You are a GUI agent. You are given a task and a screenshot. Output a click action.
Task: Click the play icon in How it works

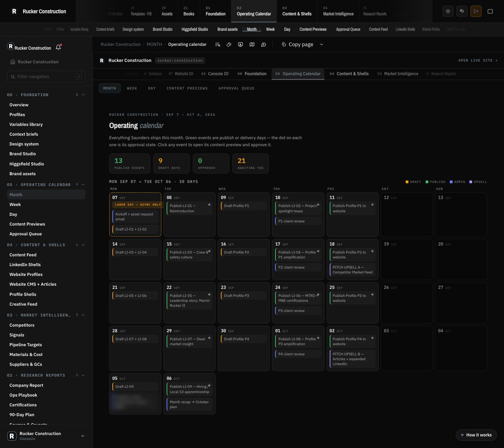[x=463, y=435]
